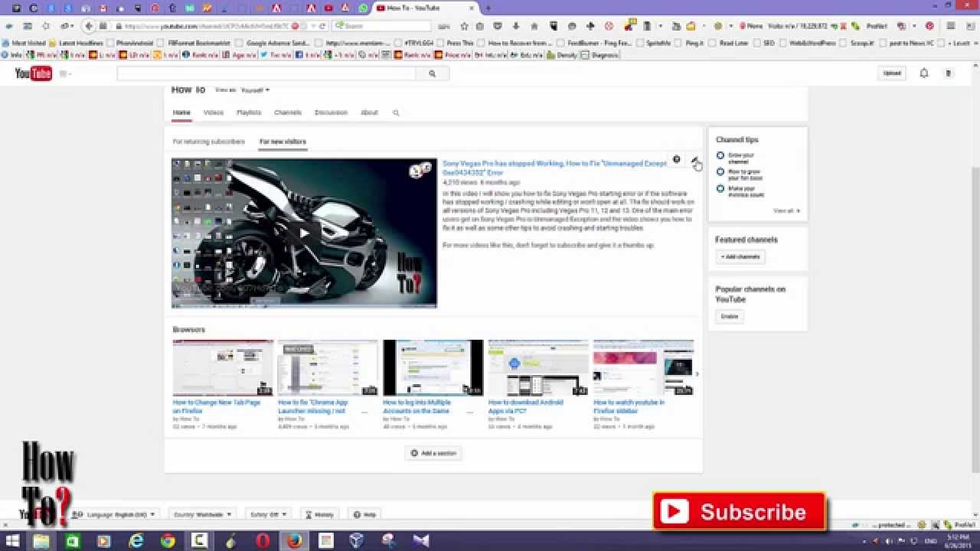Screen dimensions: 980x551
Task: Open 'How to download Android Apps' link
Action: point(526,406)
